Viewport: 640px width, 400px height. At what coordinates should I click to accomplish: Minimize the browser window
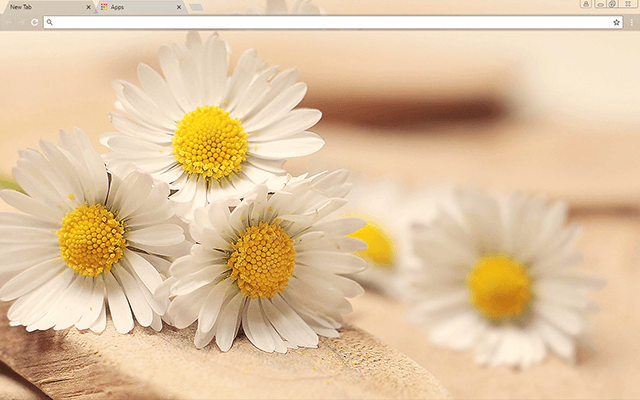pos(600,4)
